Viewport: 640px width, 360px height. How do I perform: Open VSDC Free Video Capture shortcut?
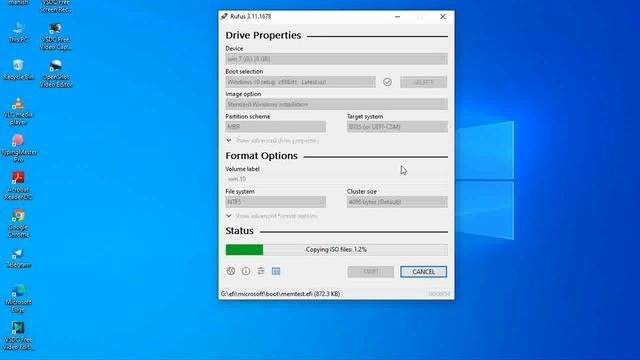point(56,36)
